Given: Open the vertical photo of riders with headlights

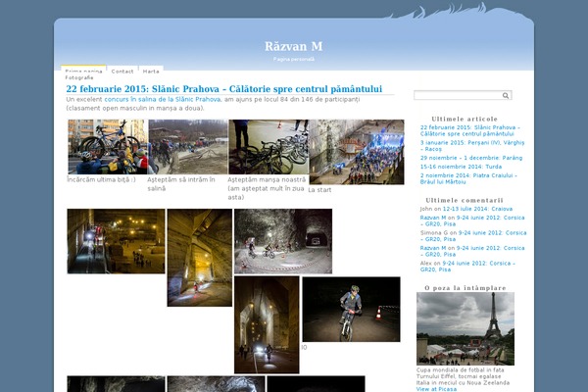Looking at the screenshot, I should tap(267, 324).
